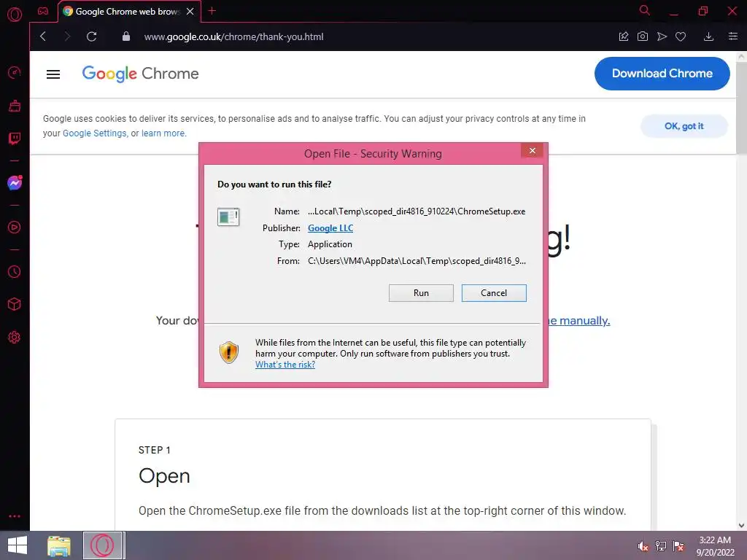Click the network tray icon
747x560 pixels.
pyautogui.click(x=661, y=546)
